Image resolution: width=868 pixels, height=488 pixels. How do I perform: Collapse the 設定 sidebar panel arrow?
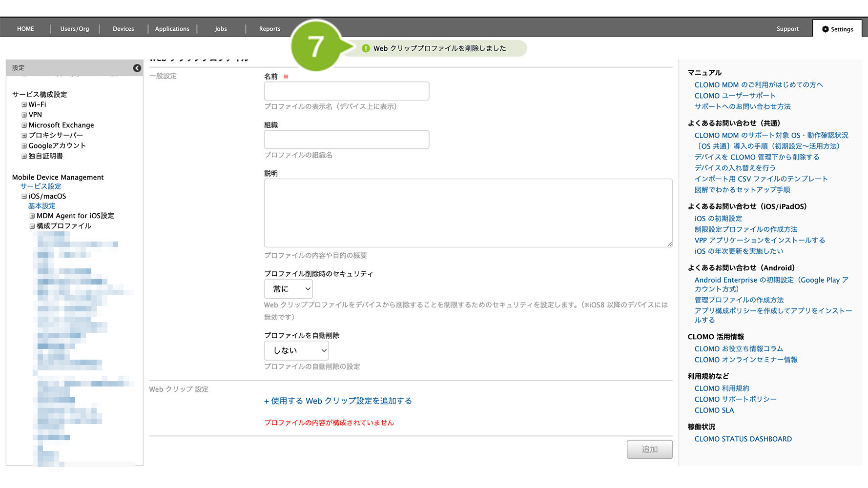[x=137, y=68]
